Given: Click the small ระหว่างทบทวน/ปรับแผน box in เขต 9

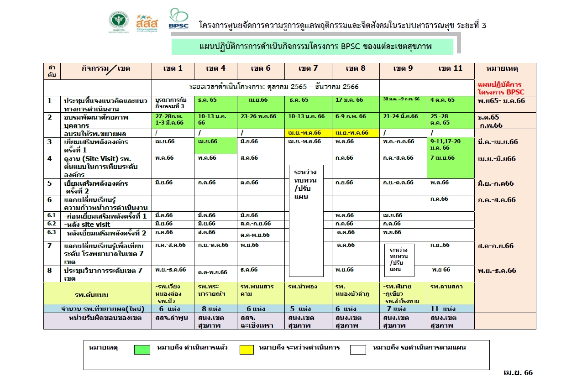Looking at the screenshot, I should [x=399, y=260].
